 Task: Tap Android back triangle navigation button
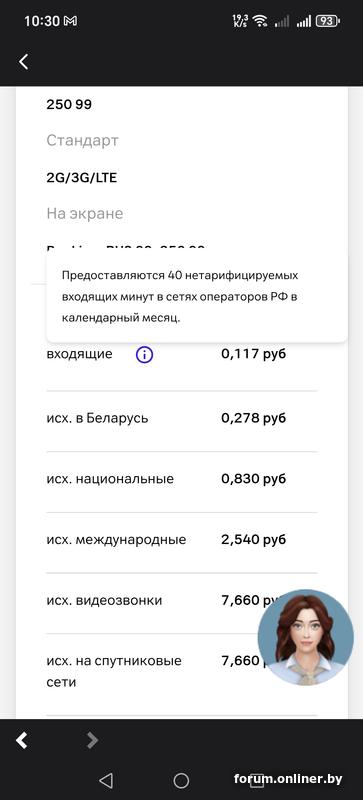106,780
